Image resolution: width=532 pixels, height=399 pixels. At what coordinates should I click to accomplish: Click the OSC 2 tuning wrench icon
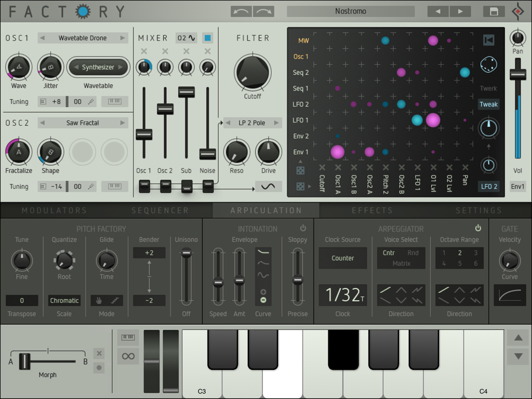91,187
